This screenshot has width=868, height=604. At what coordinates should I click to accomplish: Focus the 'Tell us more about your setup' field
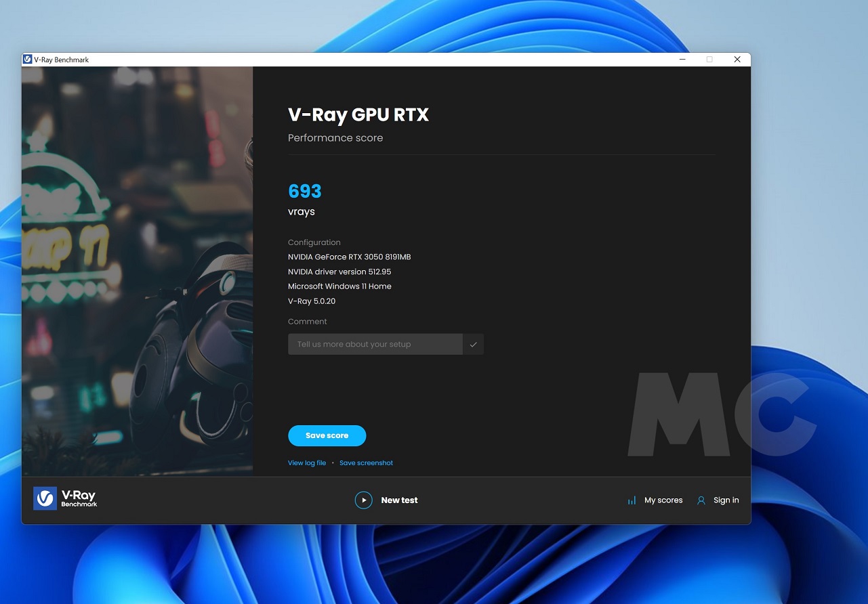click(x=375, y=344)
